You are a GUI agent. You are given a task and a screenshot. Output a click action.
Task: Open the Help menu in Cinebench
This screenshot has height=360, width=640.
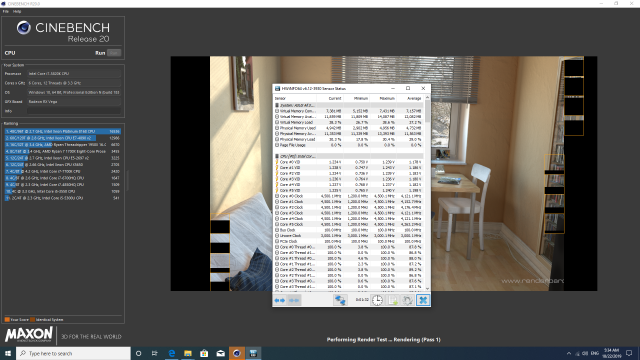point(17,11)
